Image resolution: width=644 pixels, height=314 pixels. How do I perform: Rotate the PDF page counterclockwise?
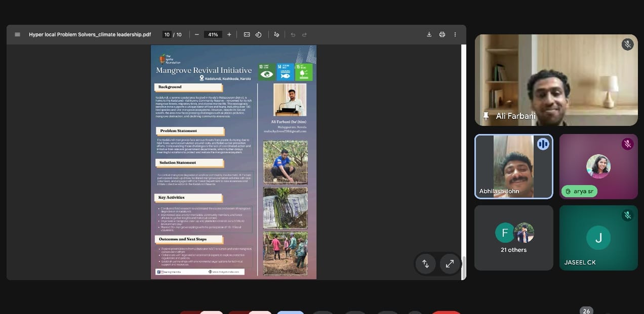[x=258, y=34]
